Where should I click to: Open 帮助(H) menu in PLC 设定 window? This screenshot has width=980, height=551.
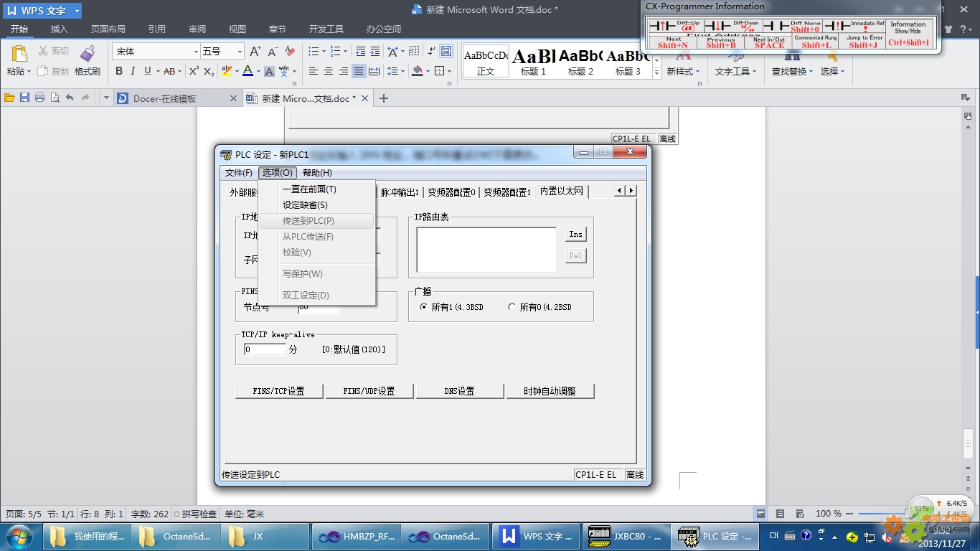(317, 173)
